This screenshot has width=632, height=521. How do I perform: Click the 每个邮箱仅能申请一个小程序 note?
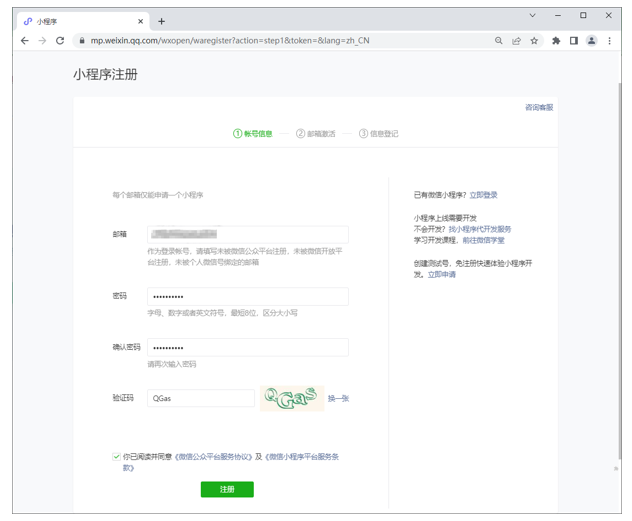click(x=158, y=195)
